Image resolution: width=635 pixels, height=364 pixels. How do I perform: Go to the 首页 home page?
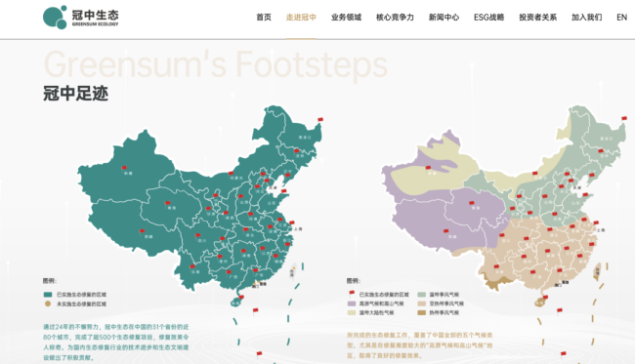[x=264, y=18]
